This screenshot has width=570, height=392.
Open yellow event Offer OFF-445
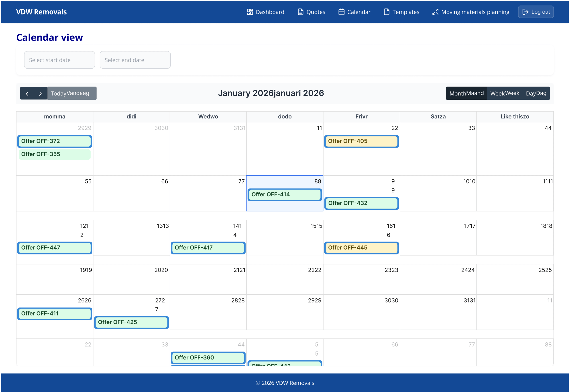[x=361, y=248]
